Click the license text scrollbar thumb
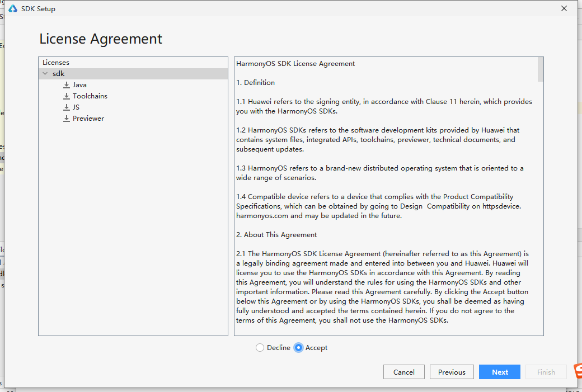The height and width of the screenshot is (392, 582). [x=541, y=69]
